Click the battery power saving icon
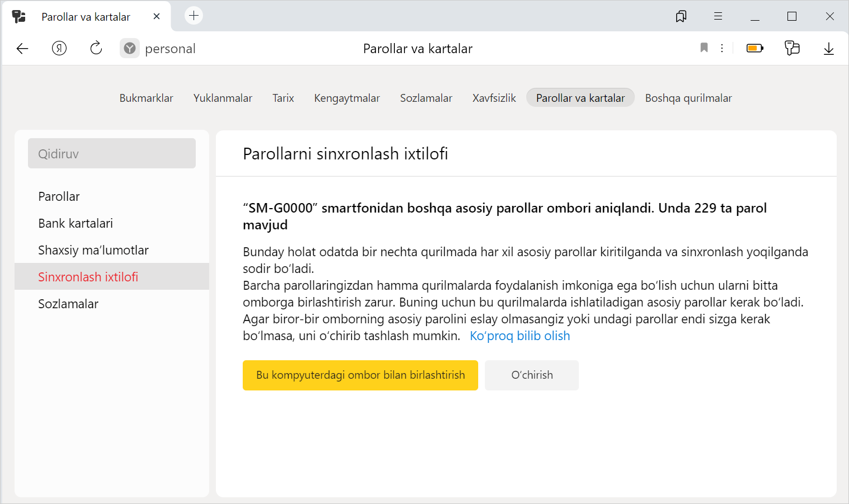This screenshot has width=849, height=504. 754,49
